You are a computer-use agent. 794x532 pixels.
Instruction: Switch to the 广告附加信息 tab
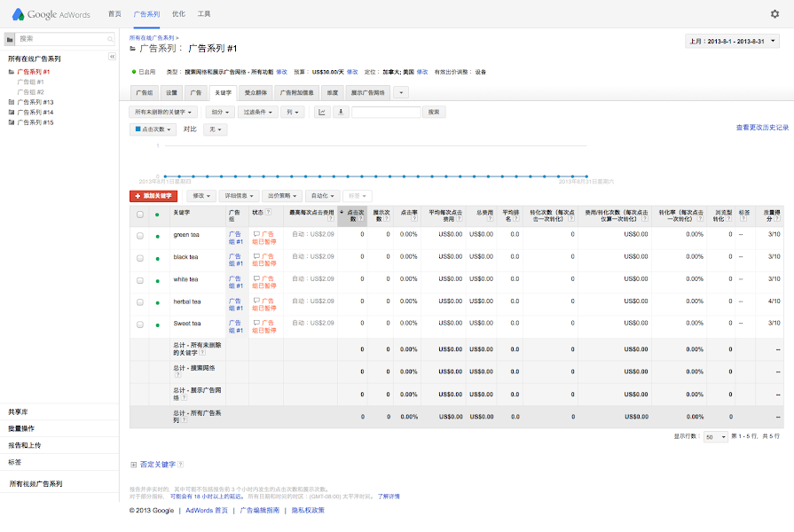297,92
